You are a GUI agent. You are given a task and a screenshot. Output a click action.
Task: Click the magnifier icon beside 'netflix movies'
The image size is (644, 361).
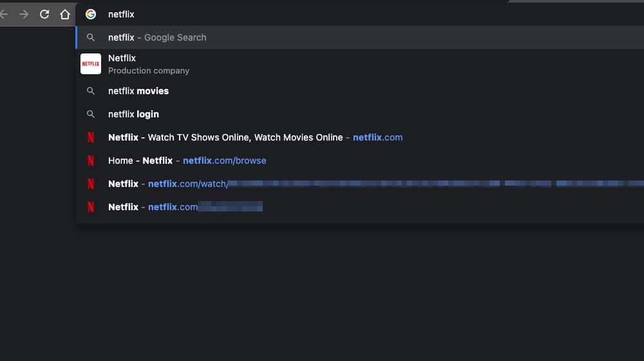click(91, 91)
